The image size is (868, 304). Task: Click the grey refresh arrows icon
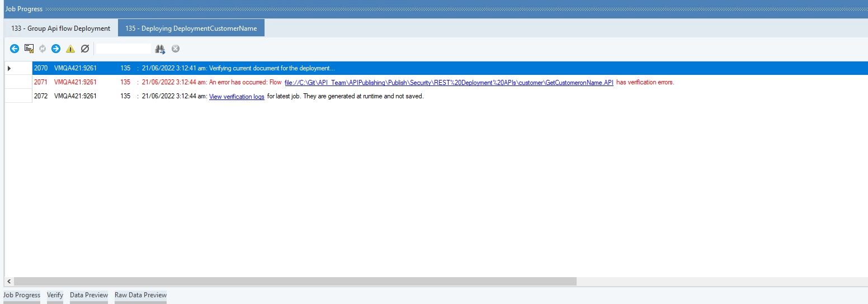point(43,49)
